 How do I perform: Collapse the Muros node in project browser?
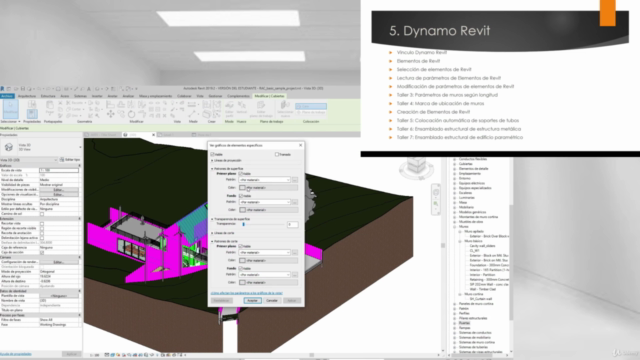455,227
